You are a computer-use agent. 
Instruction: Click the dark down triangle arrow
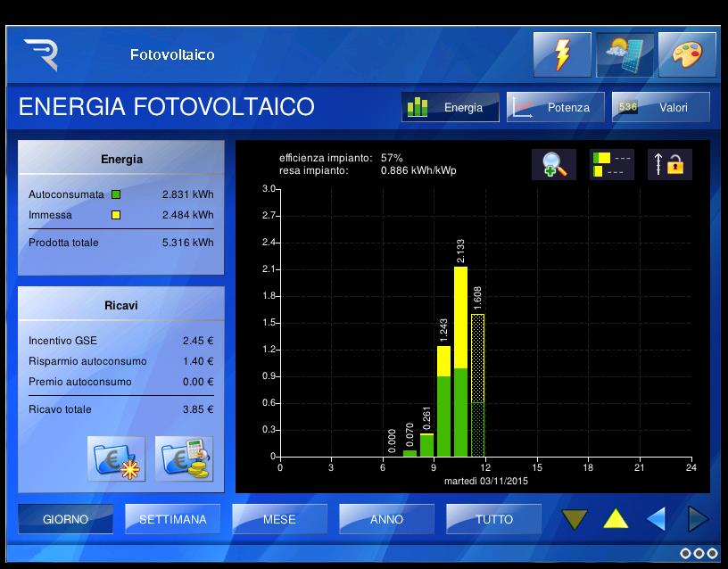coord(575,519)
